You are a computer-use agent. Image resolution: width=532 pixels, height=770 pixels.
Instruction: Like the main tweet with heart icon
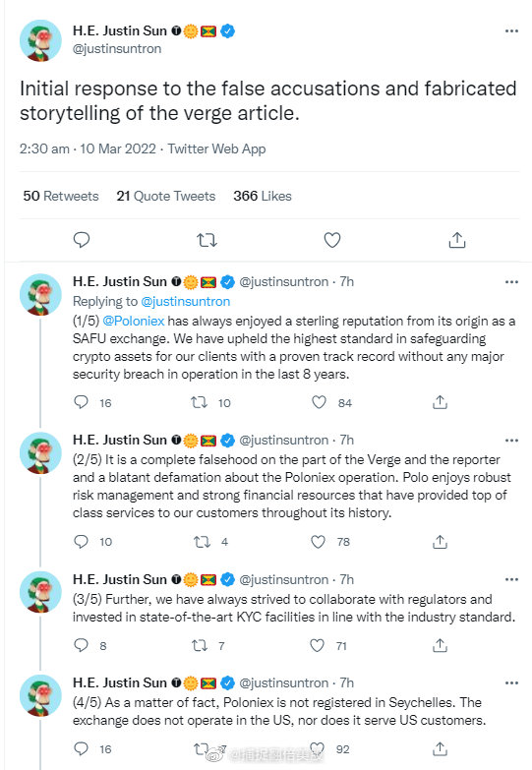pyautogui.click(x=332, y=240)
